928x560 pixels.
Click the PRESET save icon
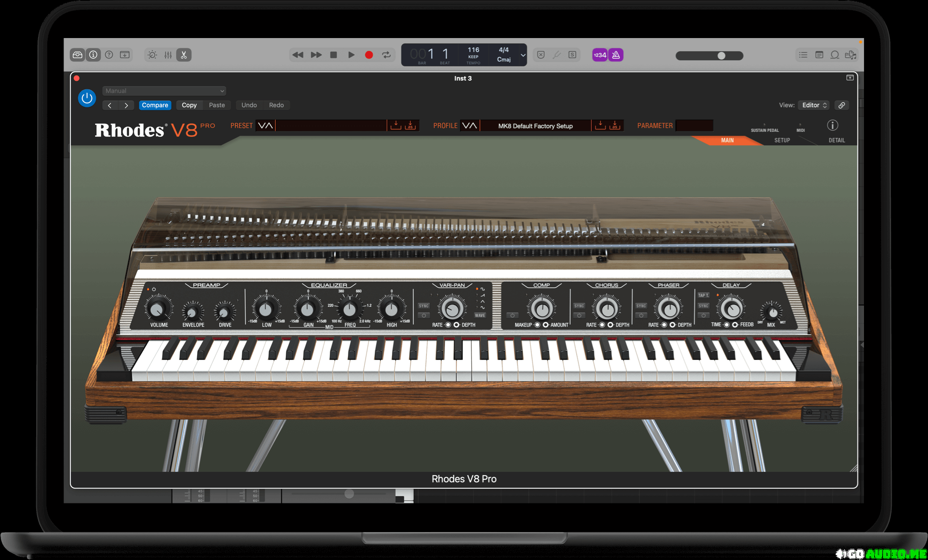point(396,126)
